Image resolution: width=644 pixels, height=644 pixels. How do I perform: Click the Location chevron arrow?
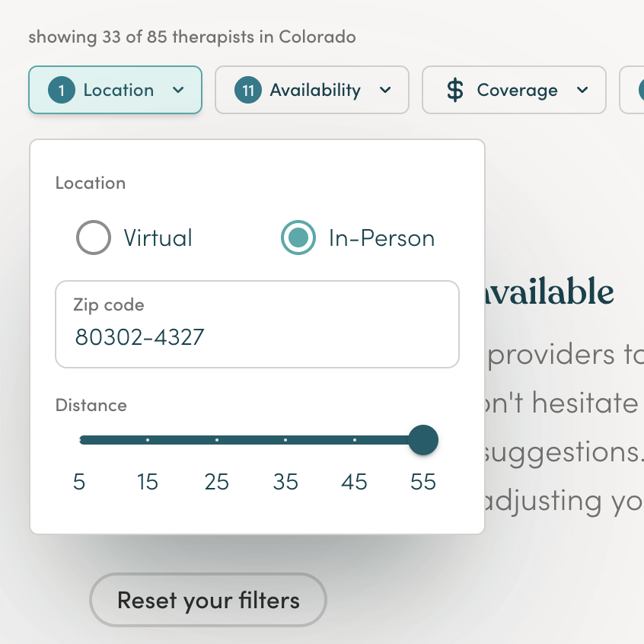[x=178, y=90]
